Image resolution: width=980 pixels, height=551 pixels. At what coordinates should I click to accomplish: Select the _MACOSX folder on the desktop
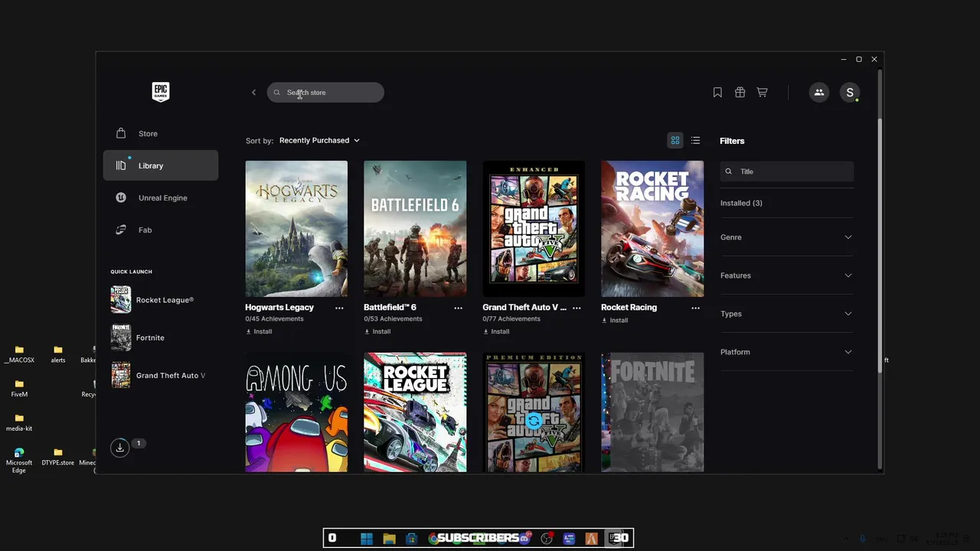(x=19, y=354)
